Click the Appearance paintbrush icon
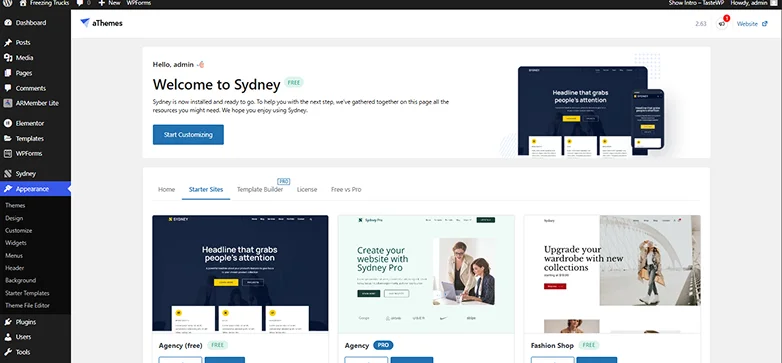 pos(8,188)
